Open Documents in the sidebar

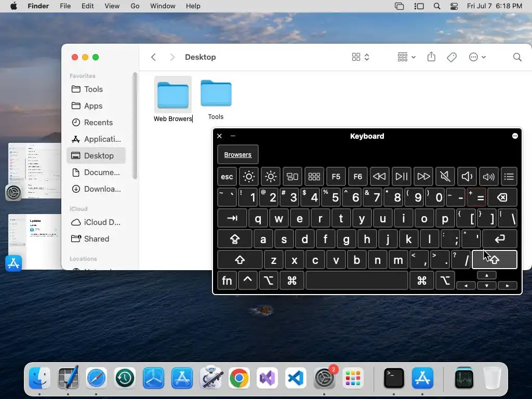click(x=96, y=172)
